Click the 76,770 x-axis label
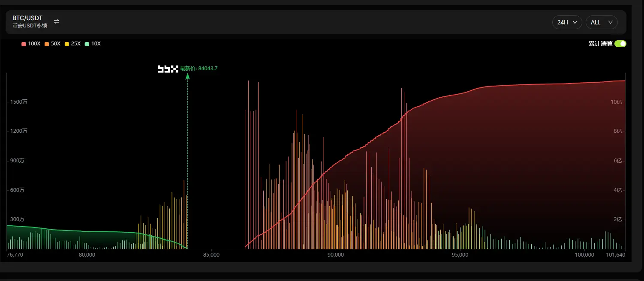This screenshot has width=644, height=281. coord(15,255)
